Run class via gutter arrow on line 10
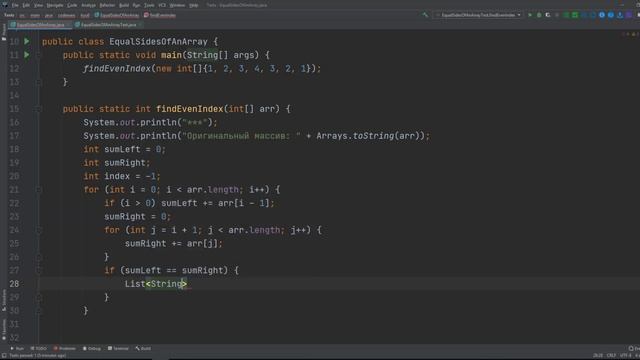 click(27, 41)
